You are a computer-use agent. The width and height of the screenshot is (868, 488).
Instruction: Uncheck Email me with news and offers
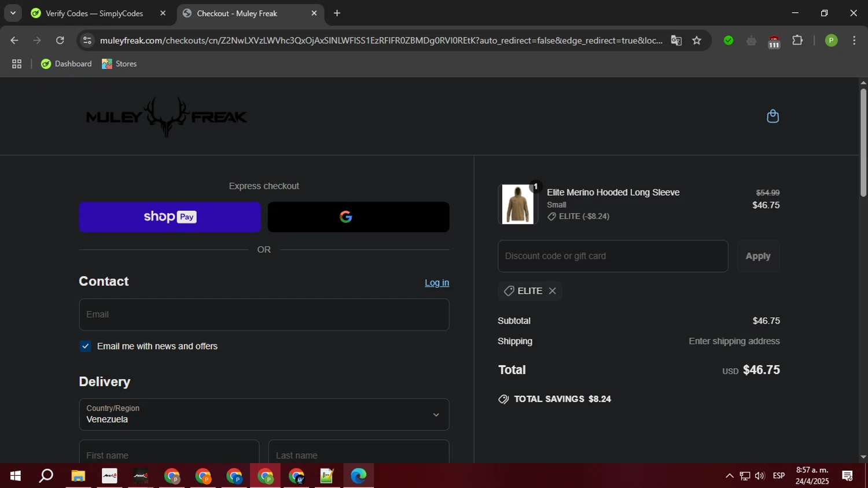click(x=86, y=346)
